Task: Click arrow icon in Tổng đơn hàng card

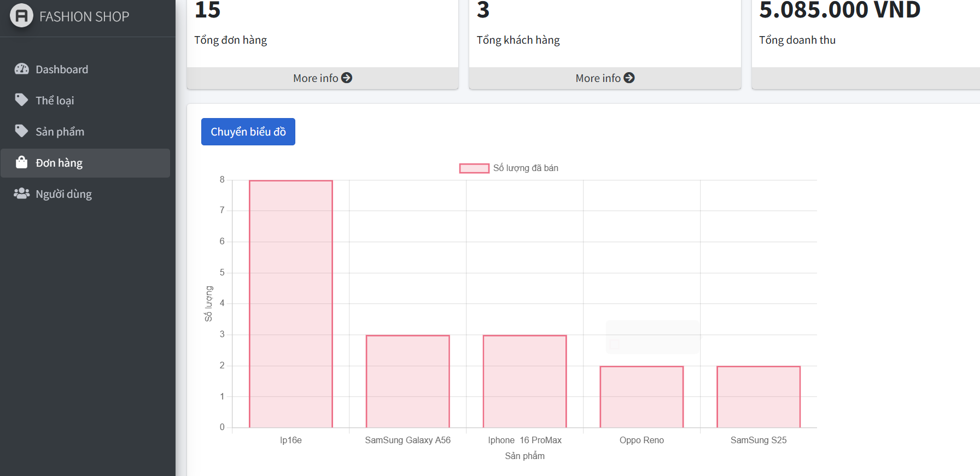Action: [x=347, y=78]
